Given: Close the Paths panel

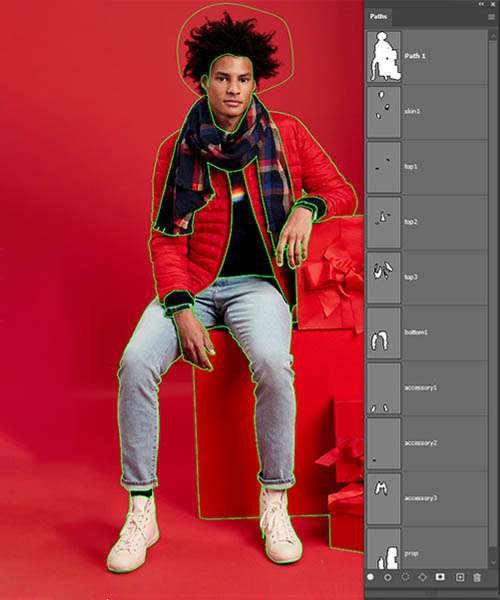Looking at the screenshot, I should click(x=493, y=4).
